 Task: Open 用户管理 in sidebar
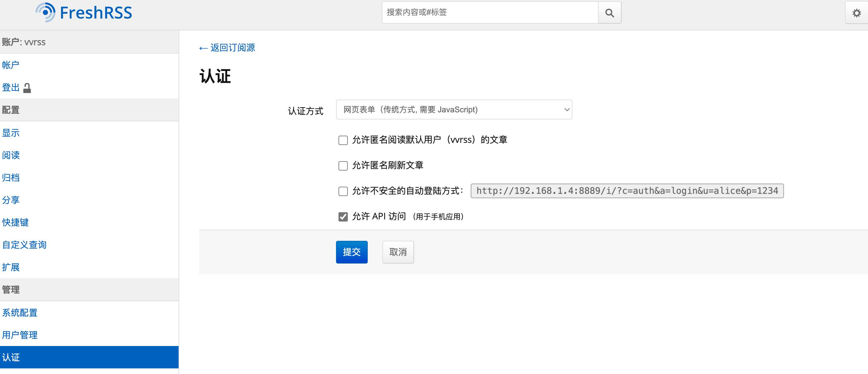click(20, 335)
